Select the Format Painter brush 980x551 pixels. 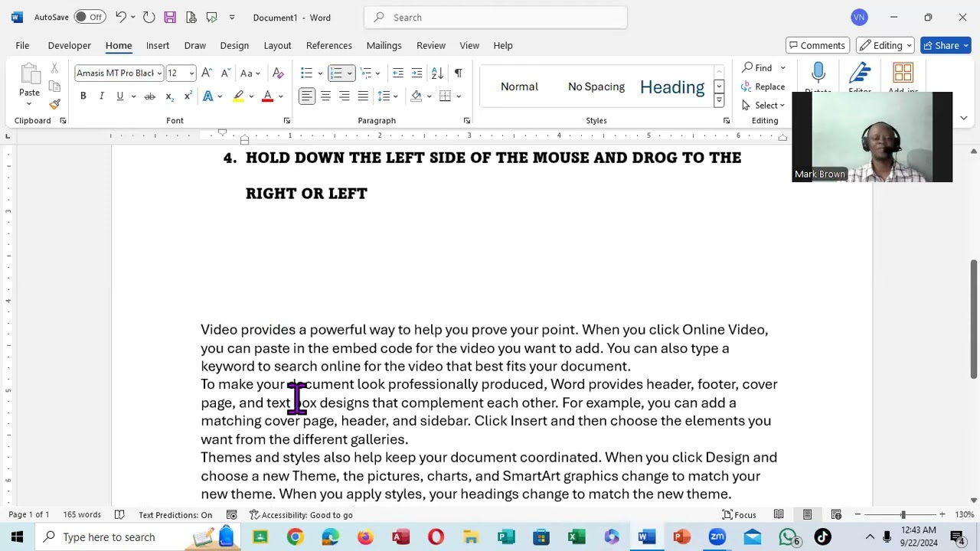(x=54, y=103)
